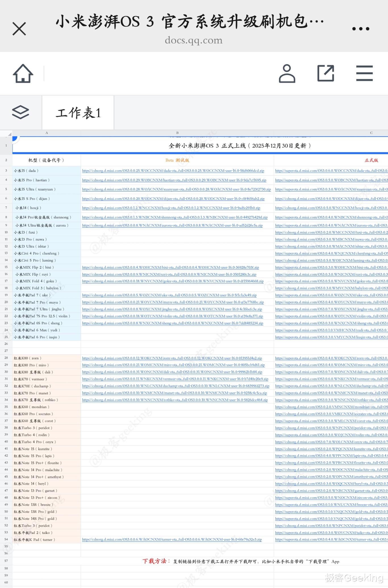Viewport: 388px width, 588px height.
Task: Open official release link for 小米13 Ultra (ishtar)
Action: (x=331, y=246)
